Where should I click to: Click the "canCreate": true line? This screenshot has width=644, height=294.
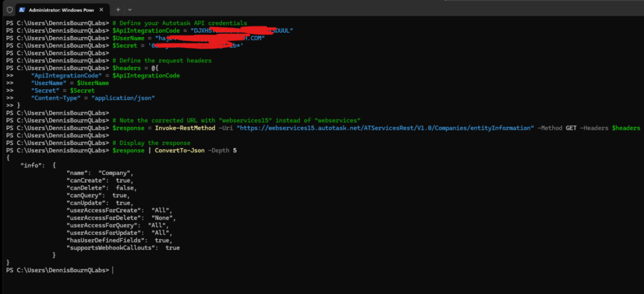coord(100,181)
